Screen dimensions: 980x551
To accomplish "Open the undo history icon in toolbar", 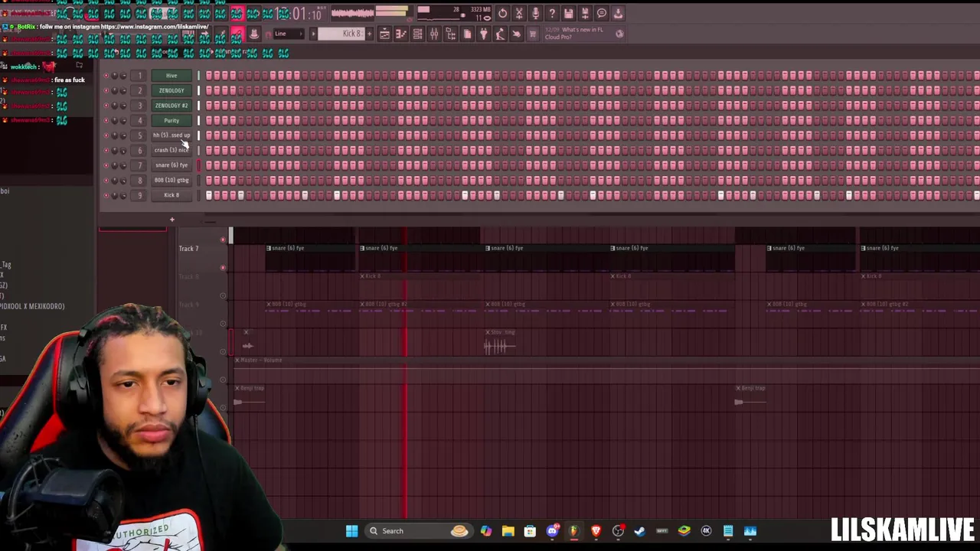I will 502,13.
